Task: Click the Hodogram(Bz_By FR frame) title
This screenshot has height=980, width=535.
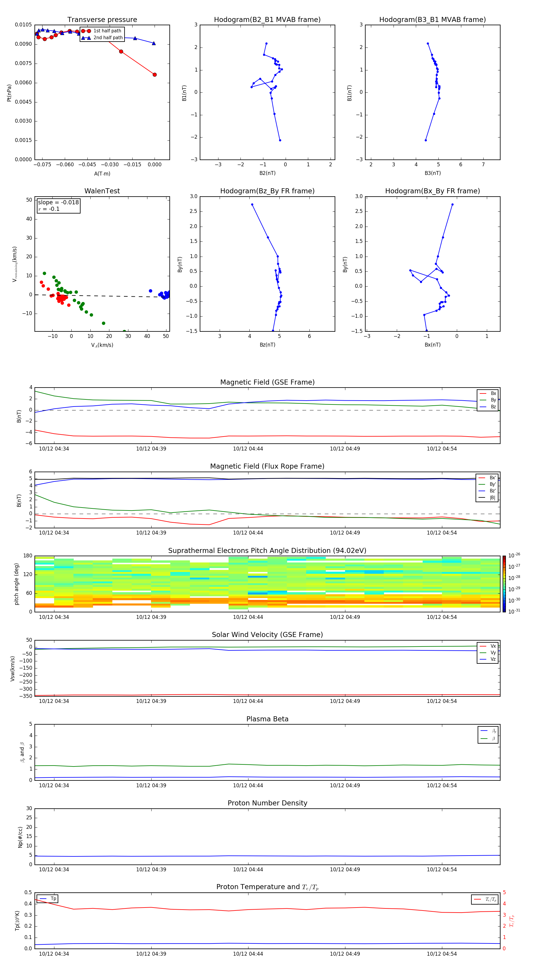Action: tap(267, 191)
